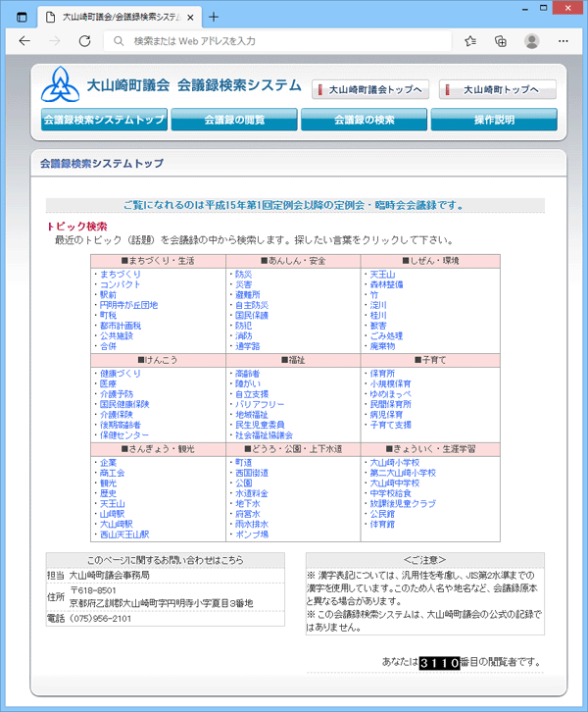This screenshot has height=712, width=588.
Task: Click the browser back arrow
Action: (x=24, y=41)
